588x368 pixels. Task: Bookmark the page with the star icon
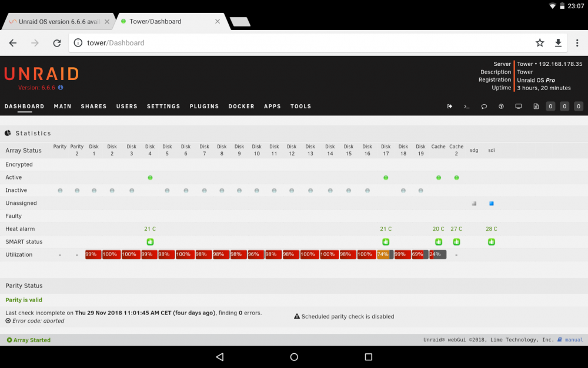(x=540, y=43)
